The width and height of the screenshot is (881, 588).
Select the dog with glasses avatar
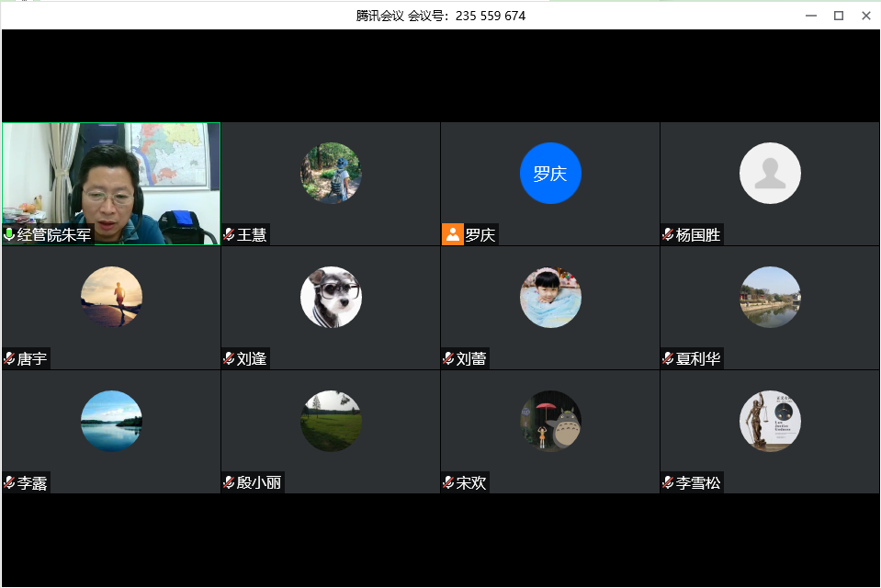pyautogui.click(x=331, y=297)
